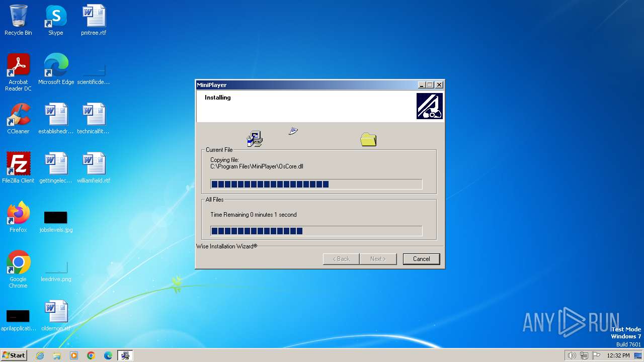This screenshot has width=644, height=362.
Task: Click the volume speaker tray icon
Action: pyautogui.click(x=572, y=355)
